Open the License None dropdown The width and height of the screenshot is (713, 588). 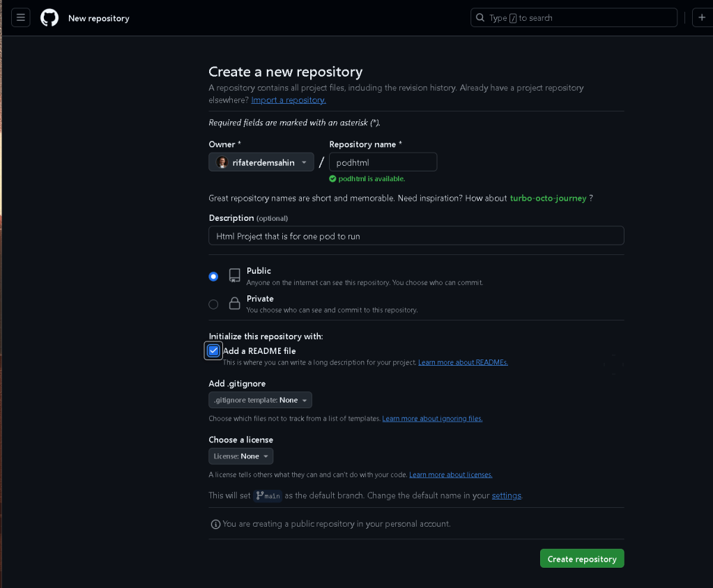[240, 456]
